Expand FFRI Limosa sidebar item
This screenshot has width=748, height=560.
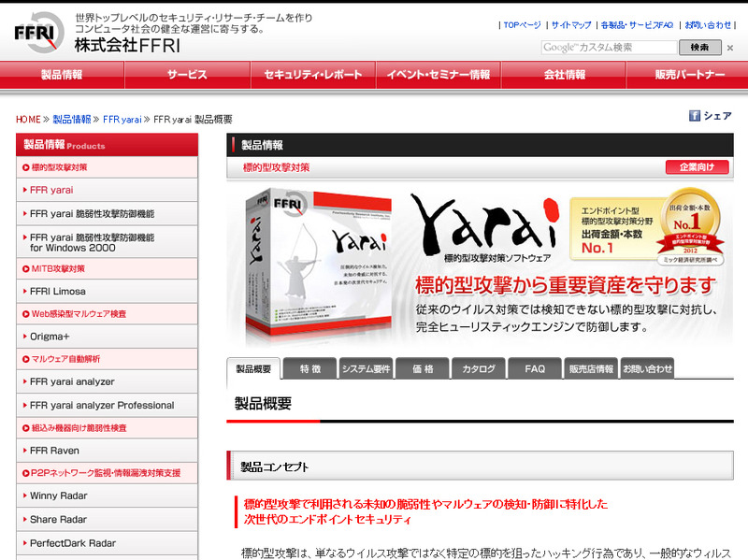click(x=58, y=291)
